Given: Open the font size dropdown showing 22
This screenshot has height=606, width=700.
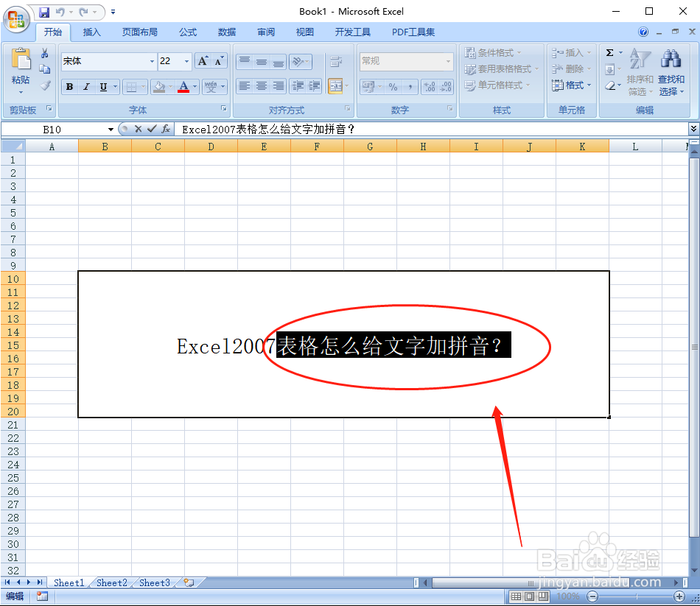Looking at the screenshot, I should click(x=186, y=61).
